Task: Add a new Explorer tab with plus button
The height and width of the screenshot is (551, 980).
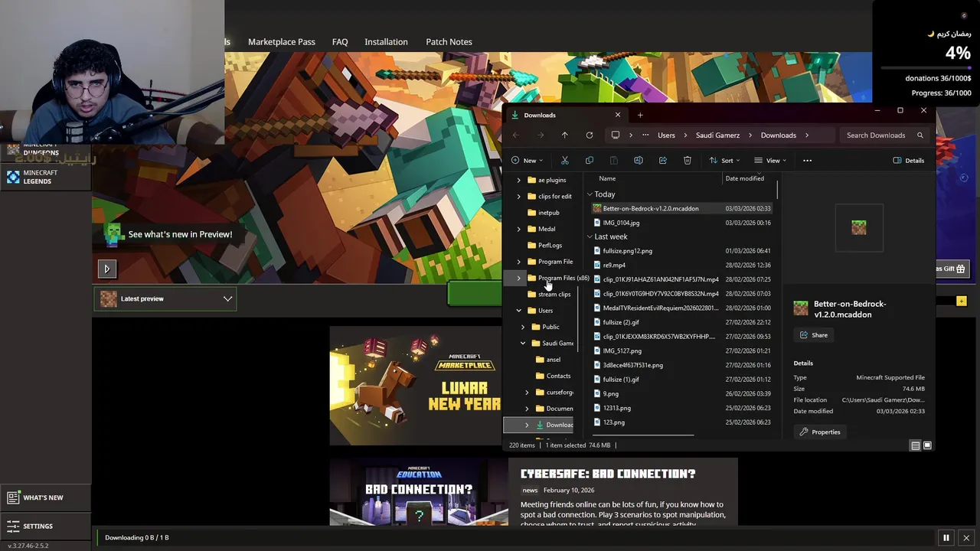Action: tap(640, 116)
